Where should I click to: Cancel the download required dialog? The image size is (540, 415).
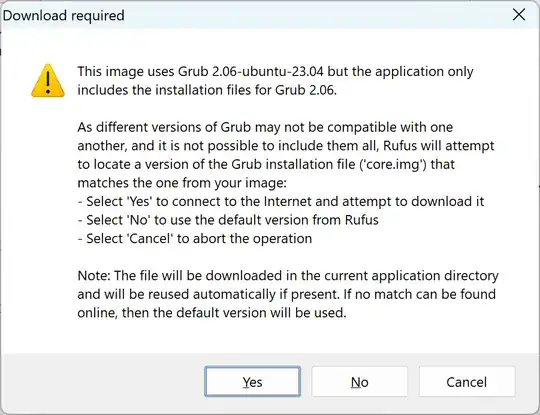(467, 382)
